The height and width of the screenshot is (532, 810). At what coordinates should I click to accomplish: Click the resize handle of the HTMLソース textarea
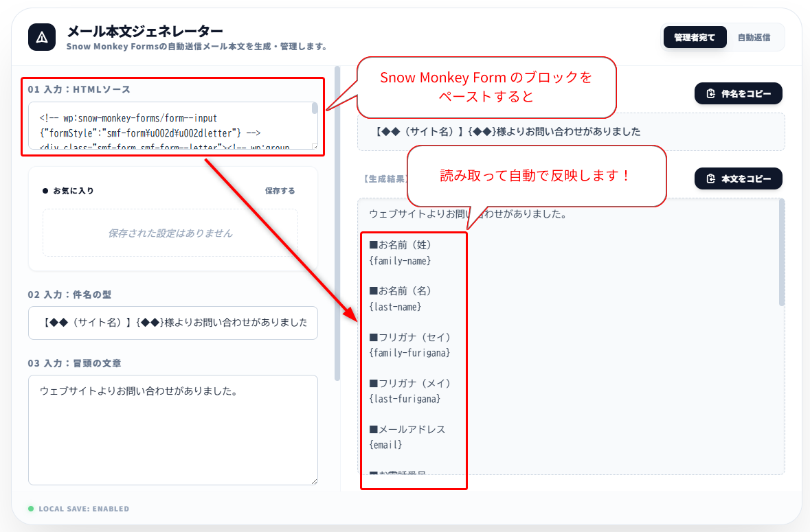(315, 148)
